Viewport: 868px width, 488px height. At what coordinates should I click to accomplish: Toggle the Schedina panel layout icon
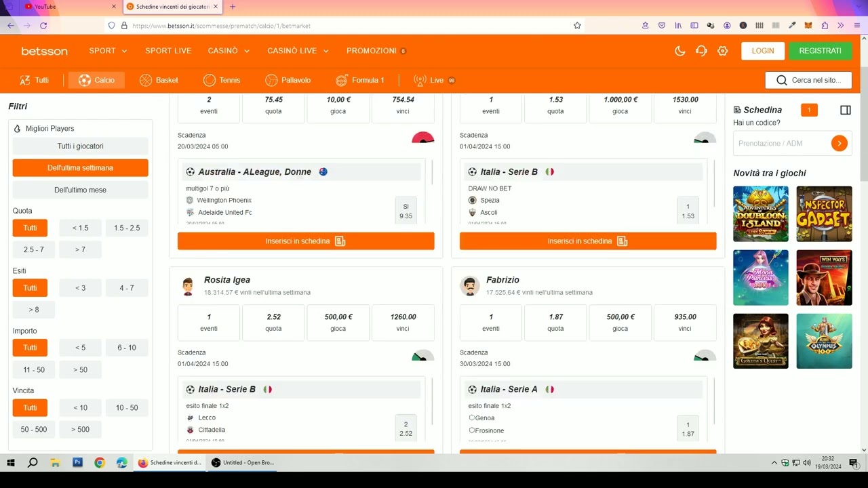point(845,110)
